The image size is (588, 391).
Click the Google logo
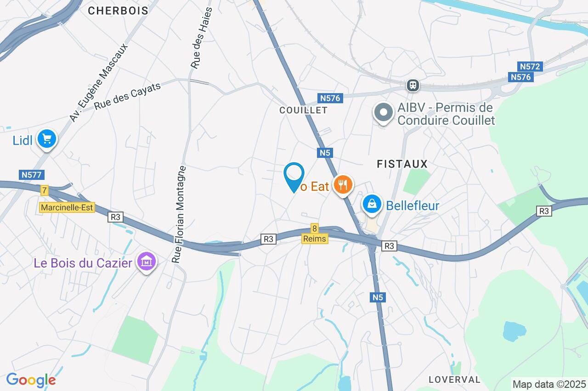[31, 380]
